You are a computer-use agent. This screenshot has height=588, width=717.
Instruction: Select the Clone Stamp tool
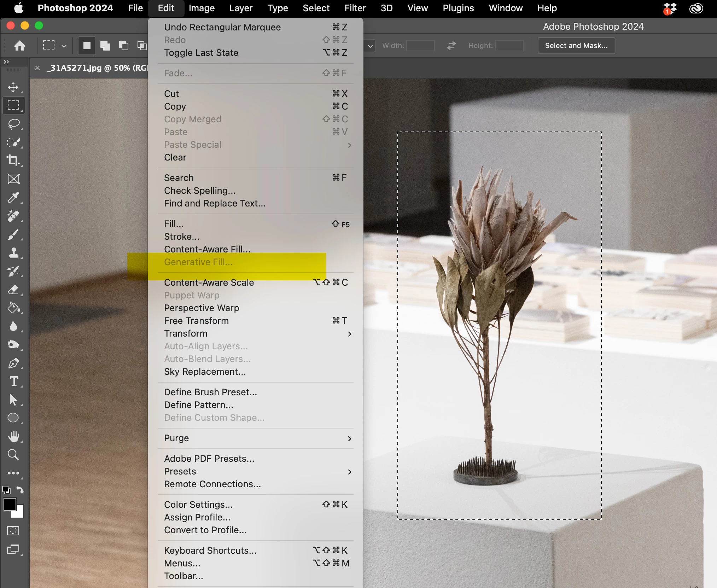click(13, 253)
